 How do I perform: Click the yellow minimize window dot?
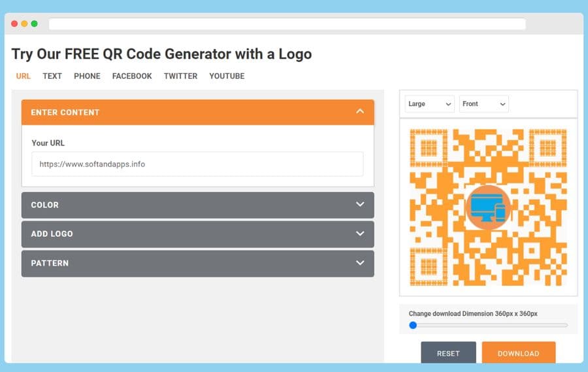click(x=24, y=23)
